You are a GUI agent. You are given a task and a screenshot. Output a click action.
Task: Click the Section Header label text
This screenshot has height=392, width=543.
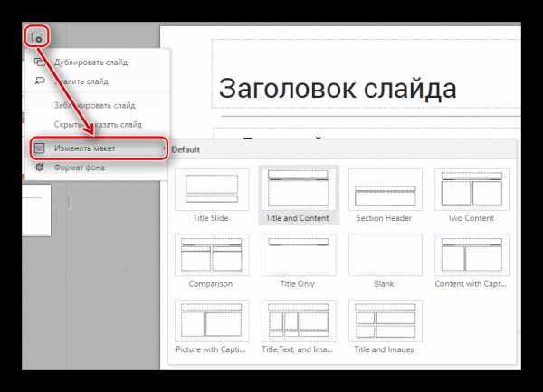pos(384,218)
